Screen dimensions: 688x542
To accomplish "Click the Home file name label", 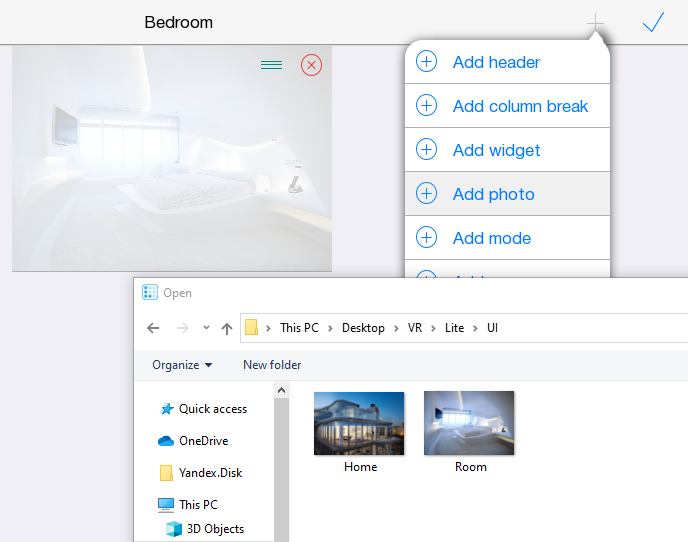I will [361, 467].
